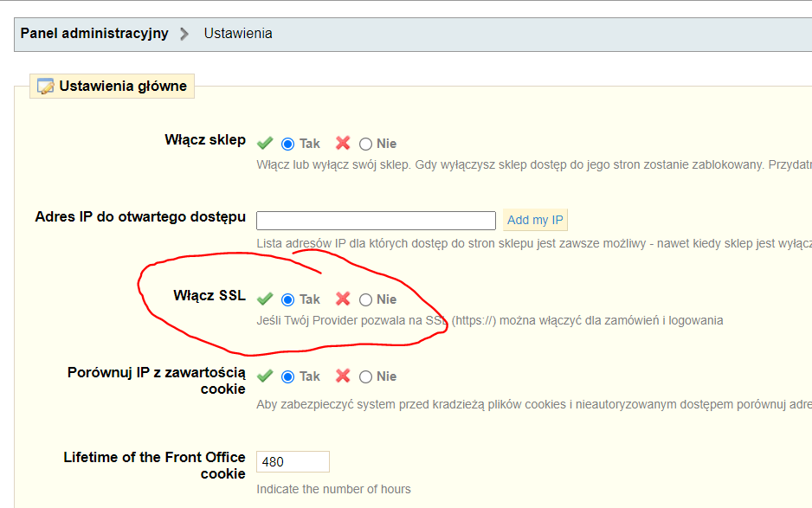Viewport: 812px width, 508px height.
Task: Disable SSL with the Nie radio
Action: [x=365, y=299]
